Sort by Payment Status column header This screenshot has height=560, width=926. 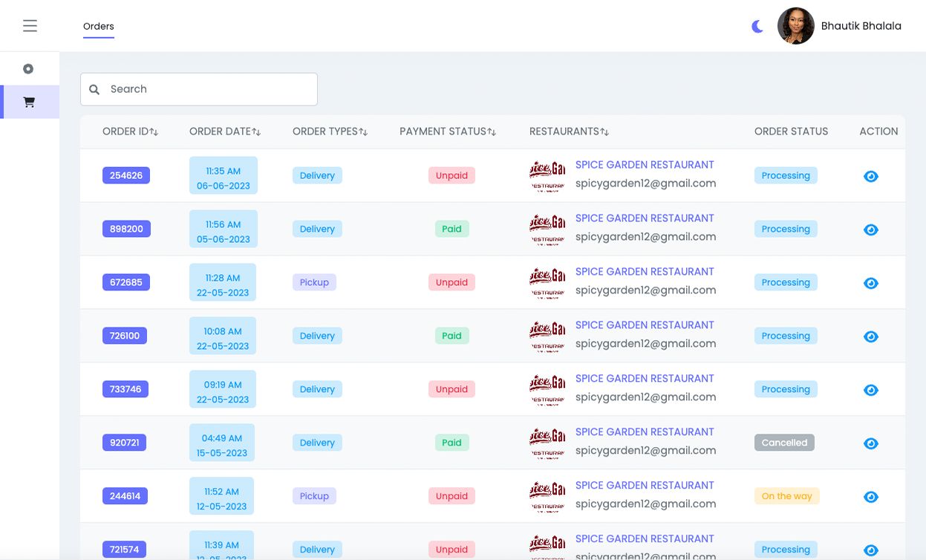tap(448, 131)
